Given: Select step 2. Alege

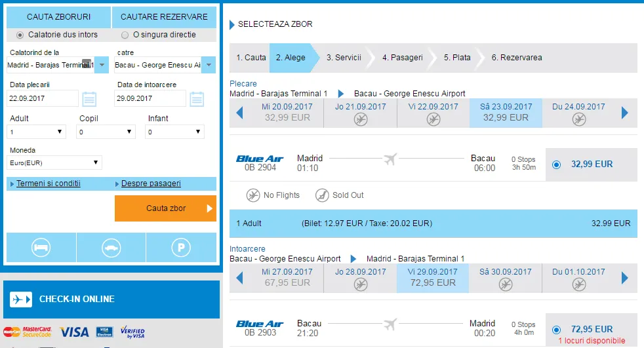Looking at the screenshot, I should click(x=291, y=58).
